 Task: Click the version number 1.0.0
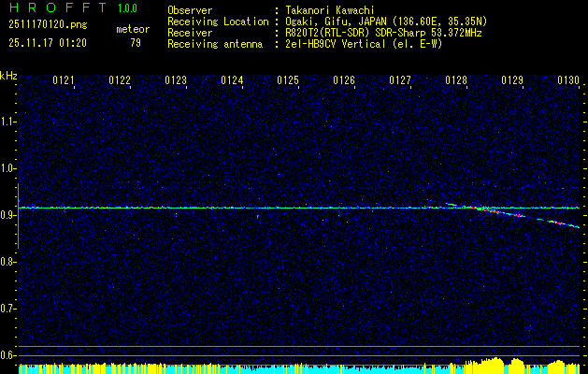point(127,8)
